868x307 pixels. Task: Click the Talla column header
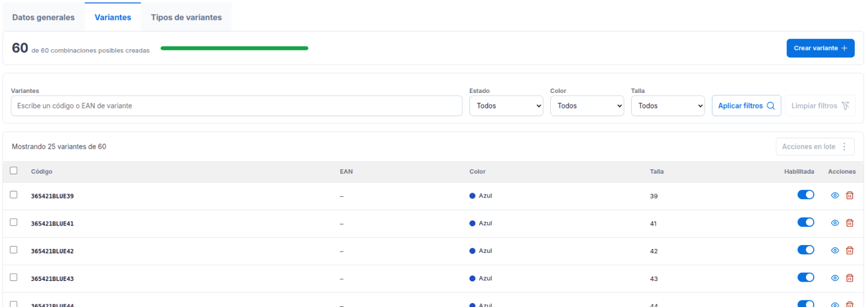657,171
